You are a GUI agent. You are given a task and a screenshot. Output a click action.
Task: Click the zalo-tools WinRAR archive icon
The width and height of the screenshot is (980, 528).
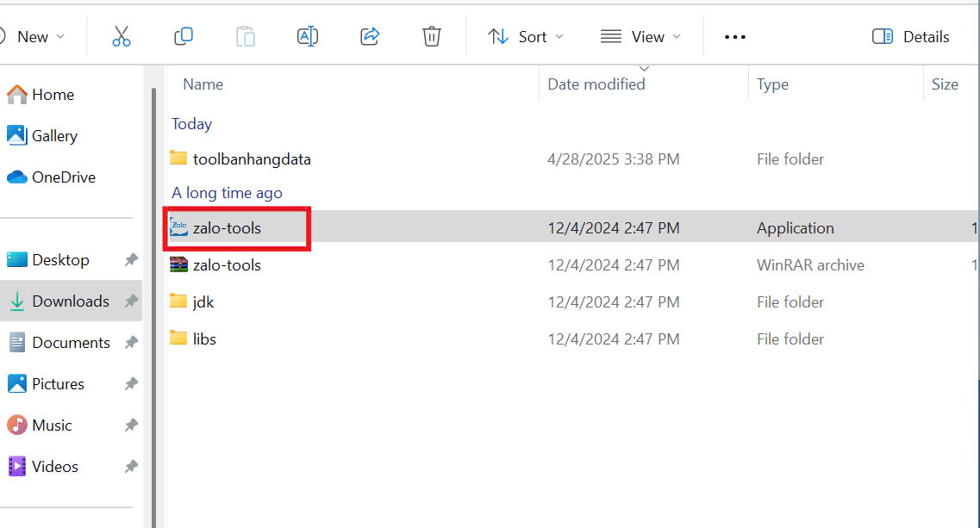[178, 265]
